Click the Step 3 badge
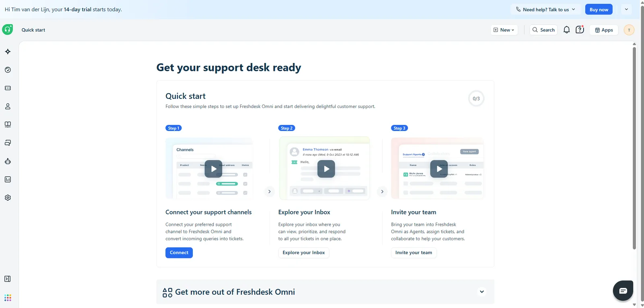 click(x=399, y=128)
